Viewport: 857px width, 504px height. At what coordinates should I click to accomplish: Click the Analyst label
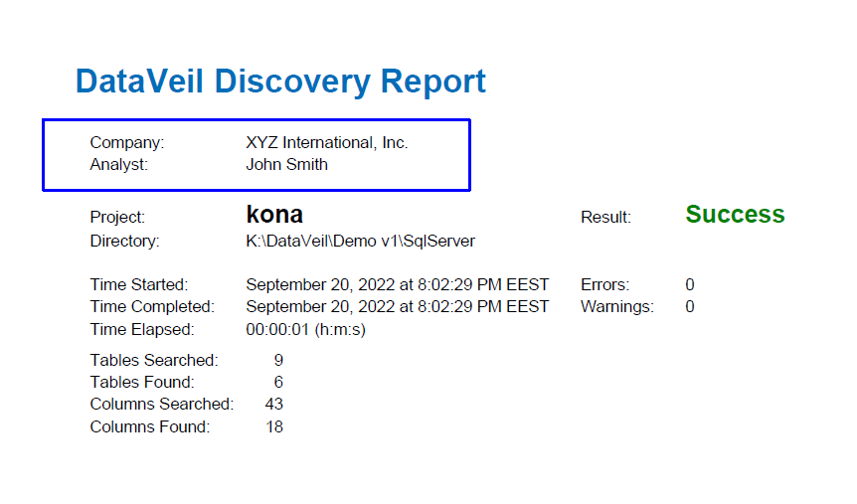pyautogui.click(x=119, y=165)
